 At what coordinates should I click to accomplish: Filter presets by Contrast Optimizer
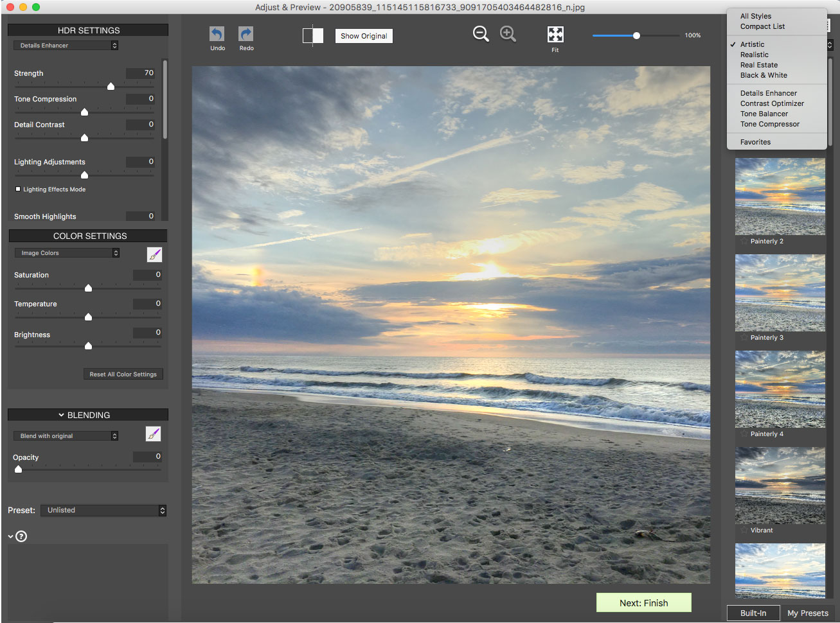click(772, 103)
